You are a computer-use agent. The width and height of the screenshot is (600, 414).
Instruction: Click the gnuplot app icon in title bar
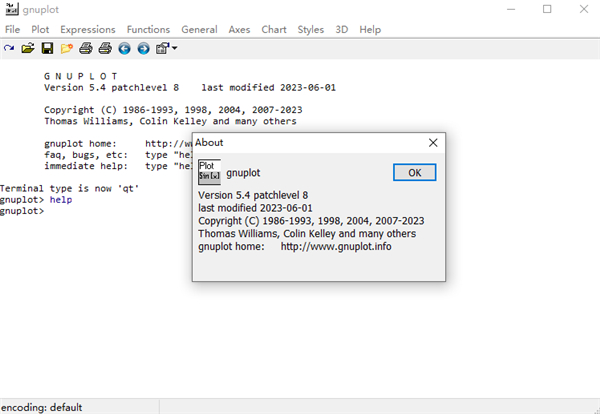coord(11,9)
